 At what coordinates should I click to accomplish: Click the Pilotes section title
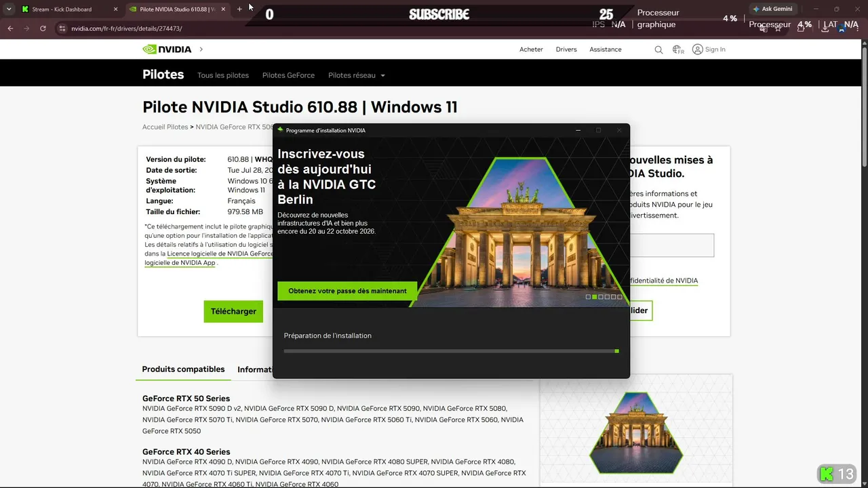pyautogui.click(x=163, y=75)
